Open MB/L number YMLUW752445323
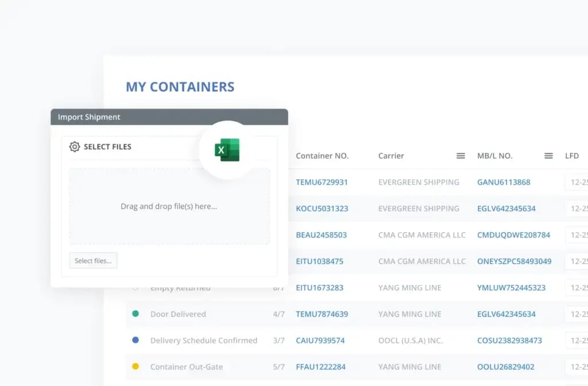 coord(511,287)
